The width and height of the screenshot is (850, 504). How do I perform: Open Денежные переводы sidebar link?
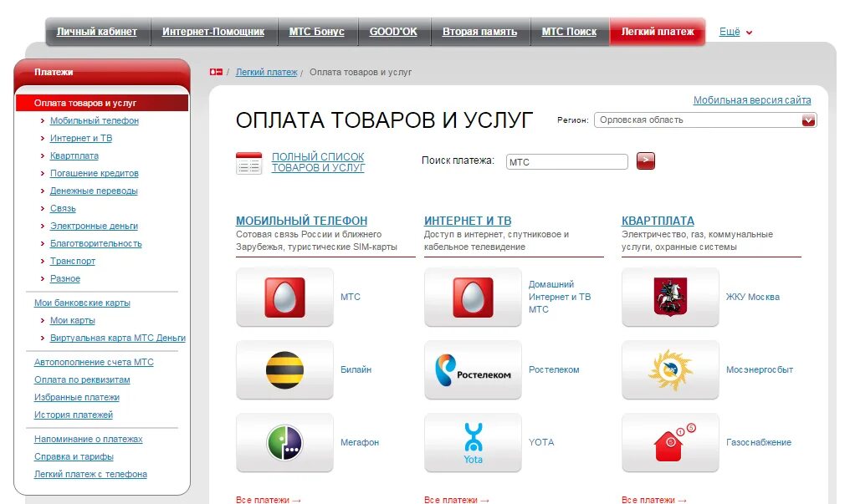tap(94, 191)
